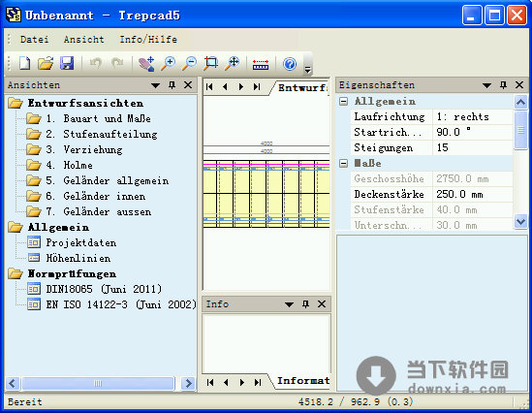Pin the Ansichten panel

(172, 85)
